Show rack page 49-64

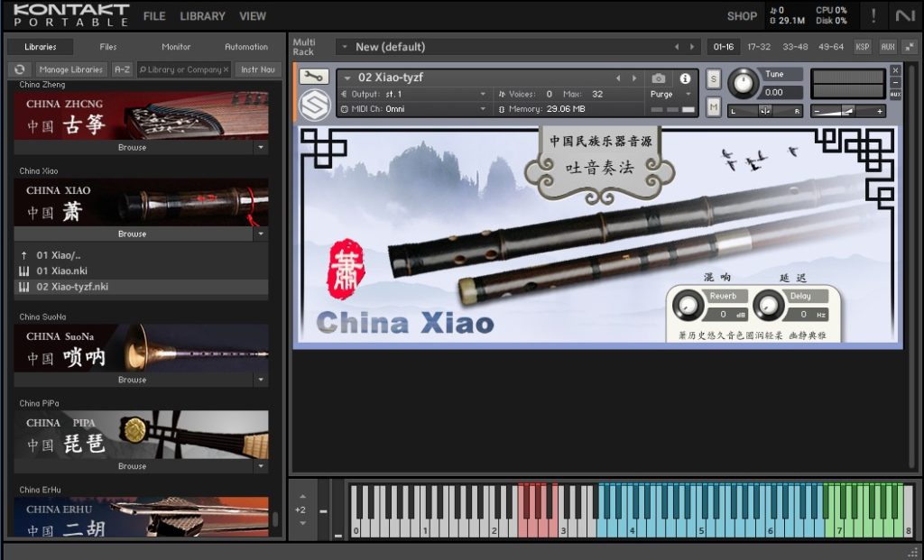[831, 47]
